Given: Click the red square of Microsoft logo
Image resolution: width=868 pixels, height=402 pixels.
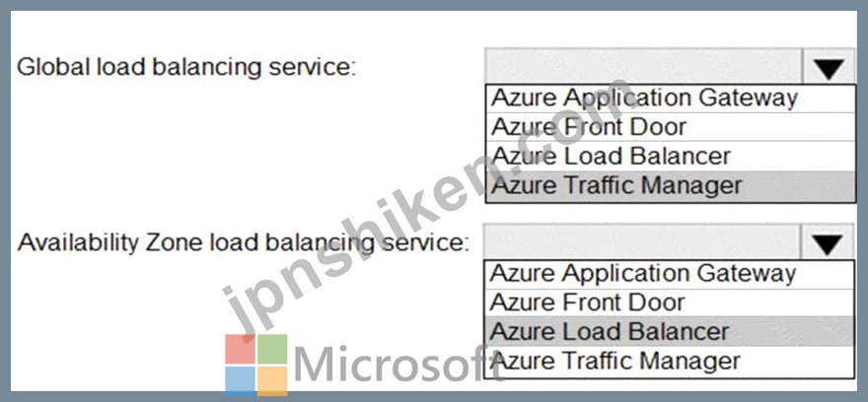Looking at the screenshot, I should pyautogui.click(x=241, y=349).
